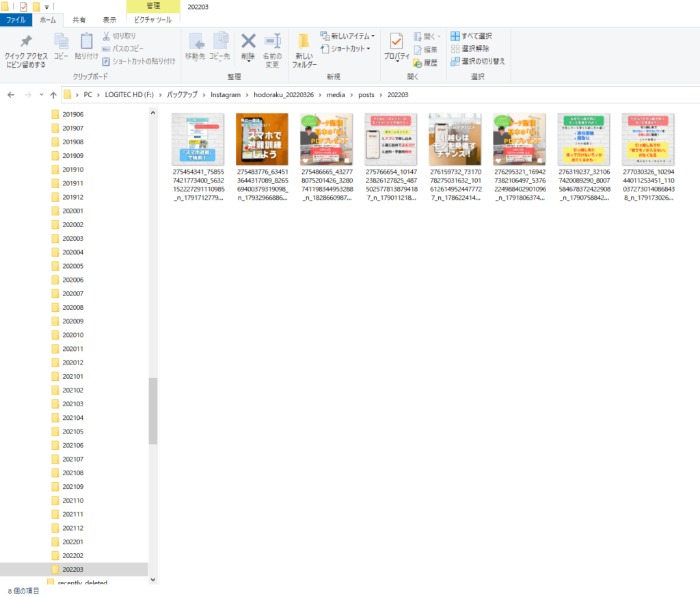This screenshot has height=597, width=700.
Task: Click the Rename (名前の変更) icon
Action: [272, 42]
